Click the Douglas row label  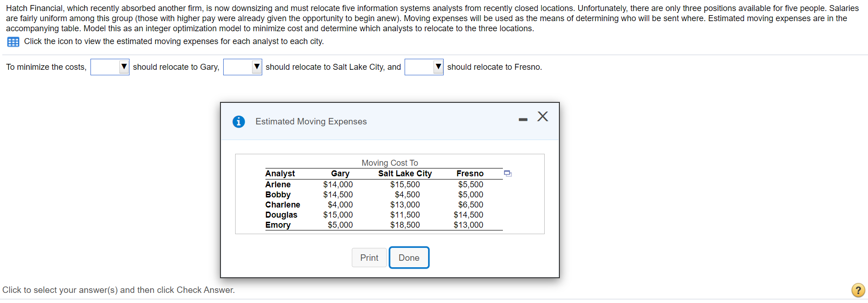281,215
